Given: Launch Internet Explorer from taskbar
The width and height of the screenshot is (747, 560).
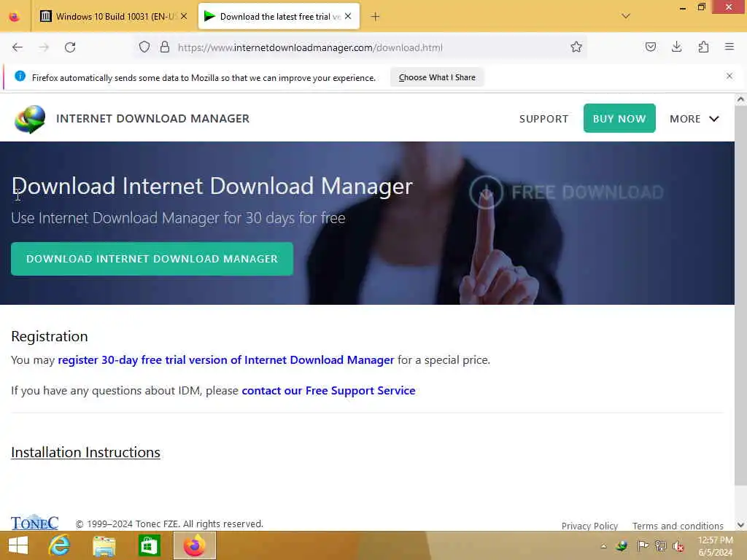Looking at the screenshot, I should point(60,545).
